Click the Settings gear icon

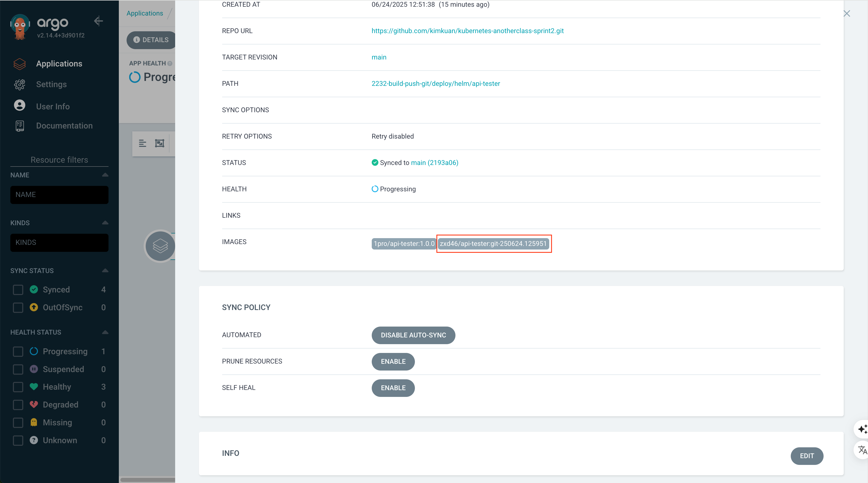[20, 84]
